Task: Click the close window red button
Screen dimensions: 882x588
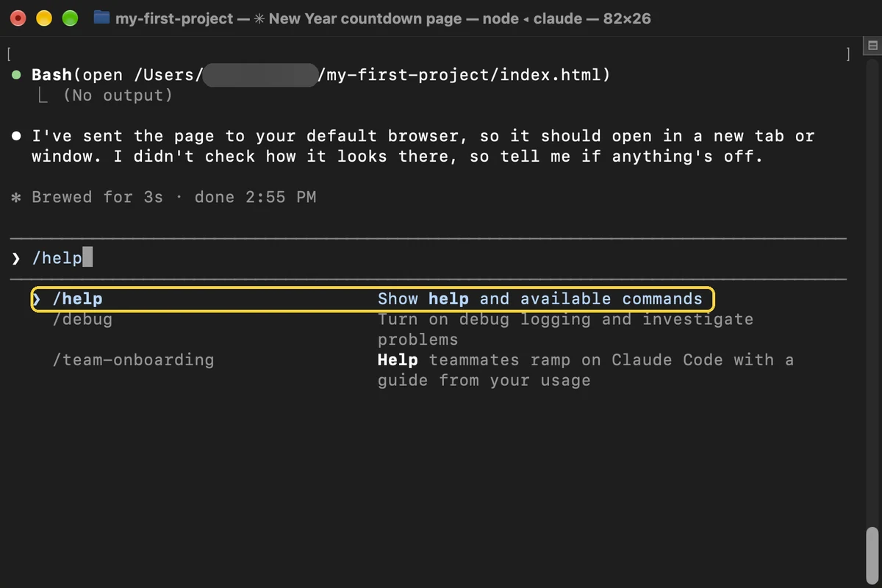Action: [x=18, y=18]
